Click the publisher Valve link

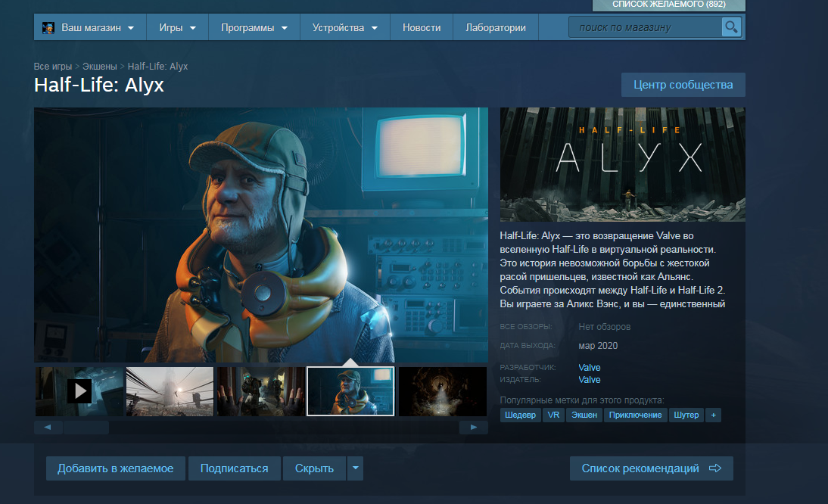click(x=590, y=379)
